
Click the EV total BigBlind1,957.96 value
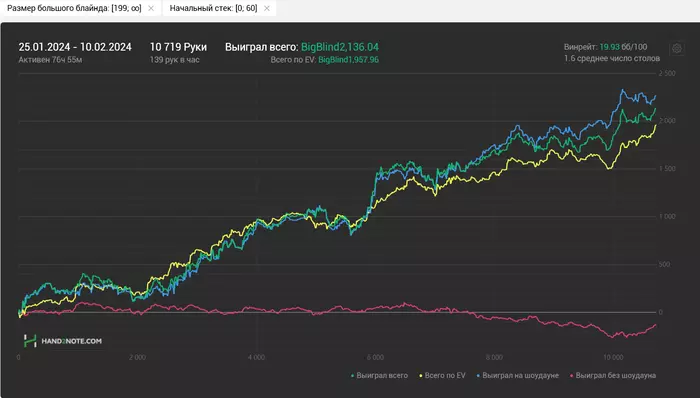348,59
